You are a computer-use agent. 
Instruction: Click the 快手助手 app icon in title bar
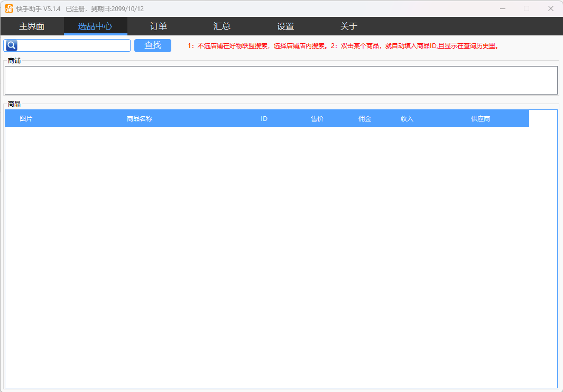tap(9, 8)
